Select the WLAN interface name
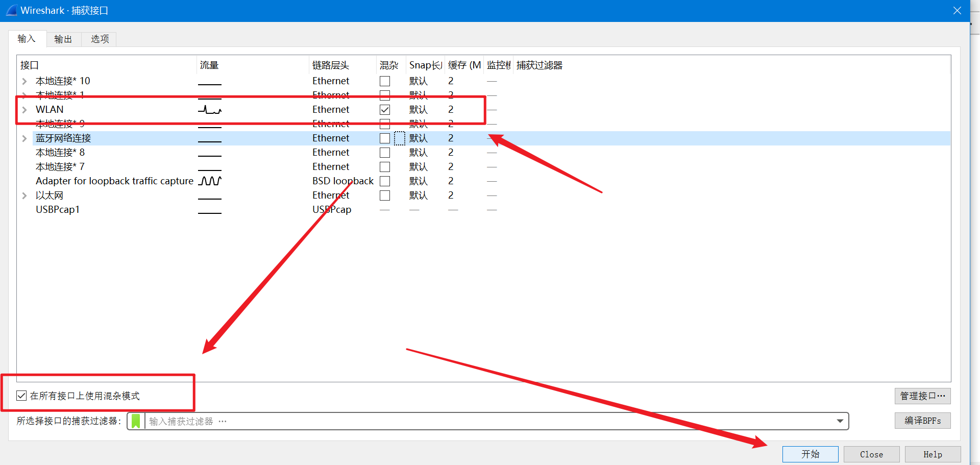980x465 pixels. pyautogui.click(x=50, y=109)
